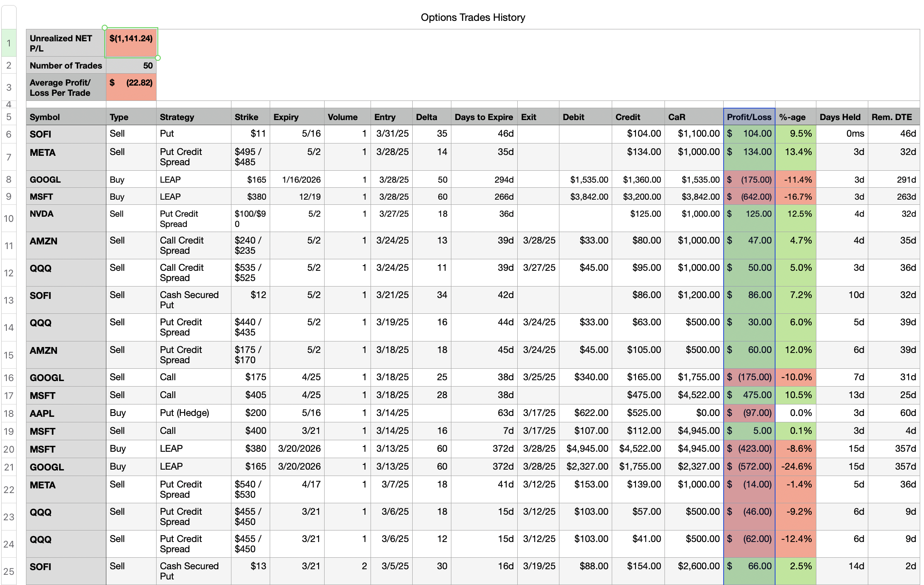Select the "Profit/Loss" column header cell
This screenshot has width=924, height=585.
pos(749,117)
